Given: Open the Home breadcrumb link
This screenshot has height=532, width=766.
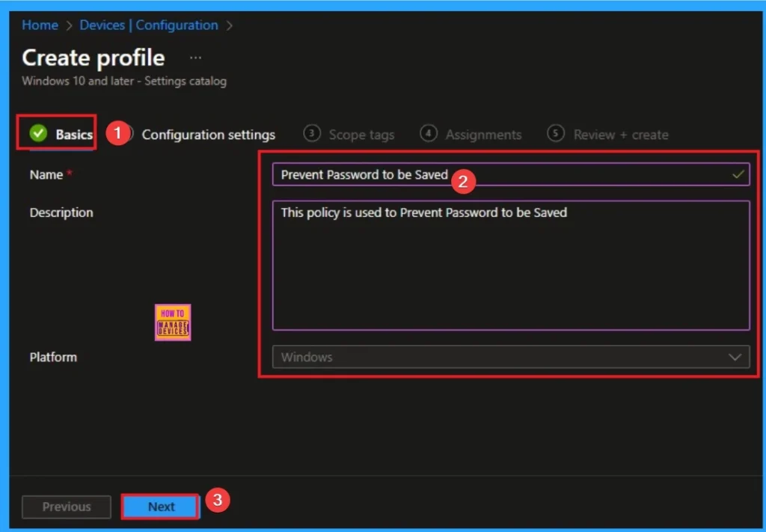Looking at the screenshot, I should (x=40, y=25).
